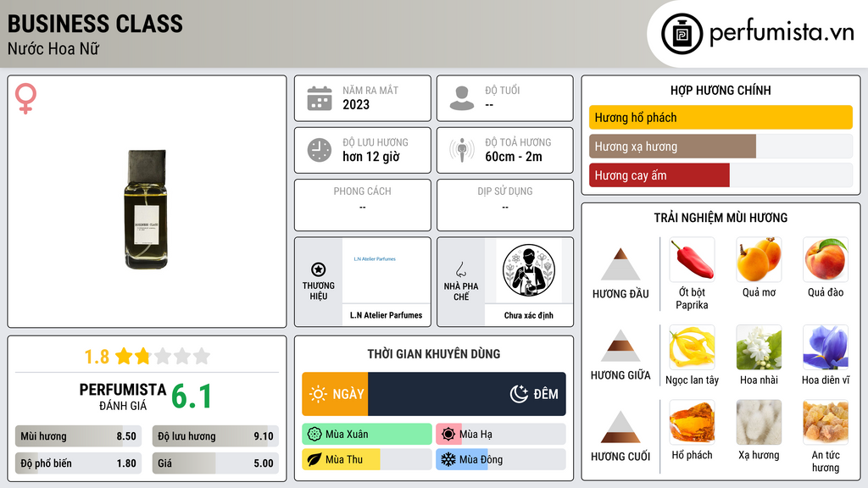
Task: Click the calendar icon beside Năm ra mắt
Action: [x=320, y=98]
